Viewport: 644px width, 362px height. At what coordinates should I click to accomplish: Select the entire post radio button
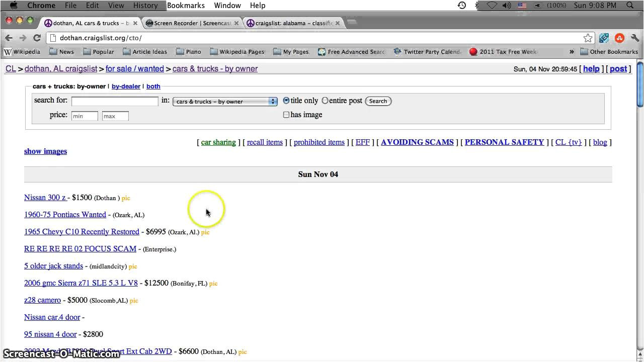click(x=325, y=101)
